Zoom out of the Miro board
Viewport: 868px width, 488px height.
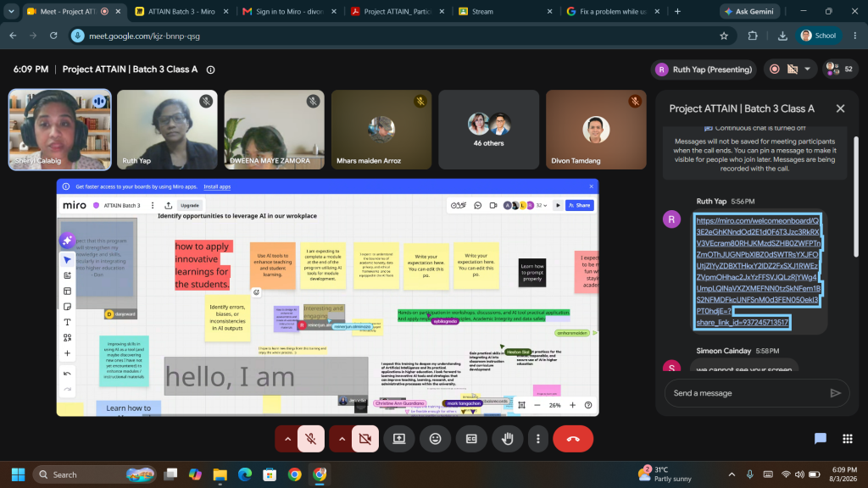click(x=537, y=405)
